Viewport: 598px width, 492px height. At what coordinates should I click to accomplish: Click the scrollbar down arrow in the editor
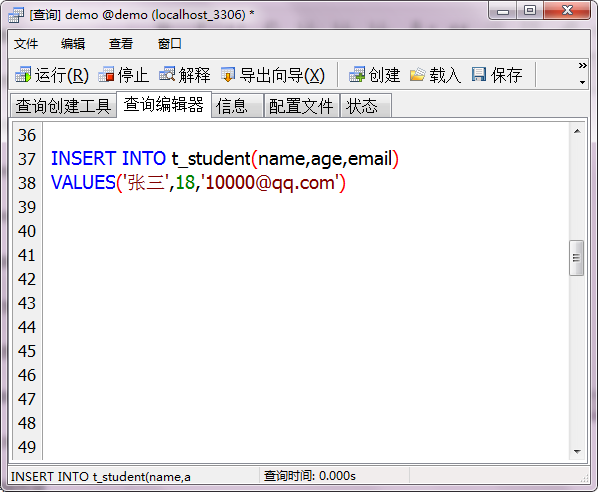(577, 452)
